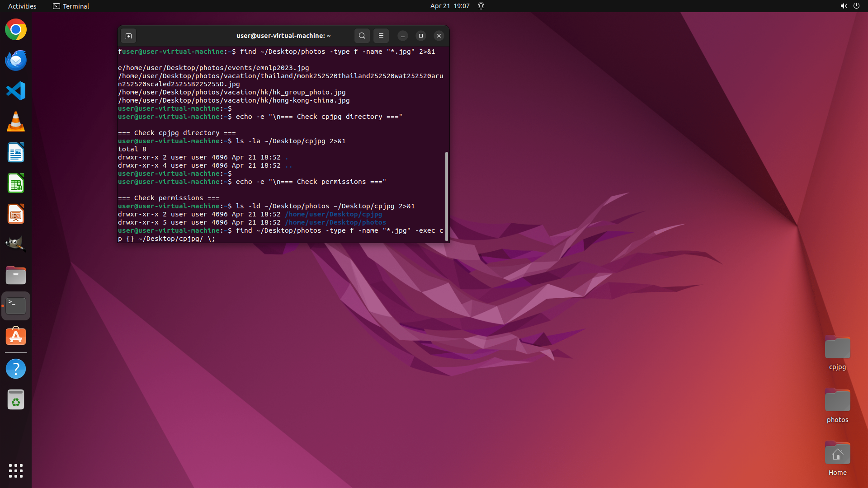This screenshot has height=488, width=868.
Task: Launch Visual Studio Code
Action: pyautogui.click(x=16, y=91)
